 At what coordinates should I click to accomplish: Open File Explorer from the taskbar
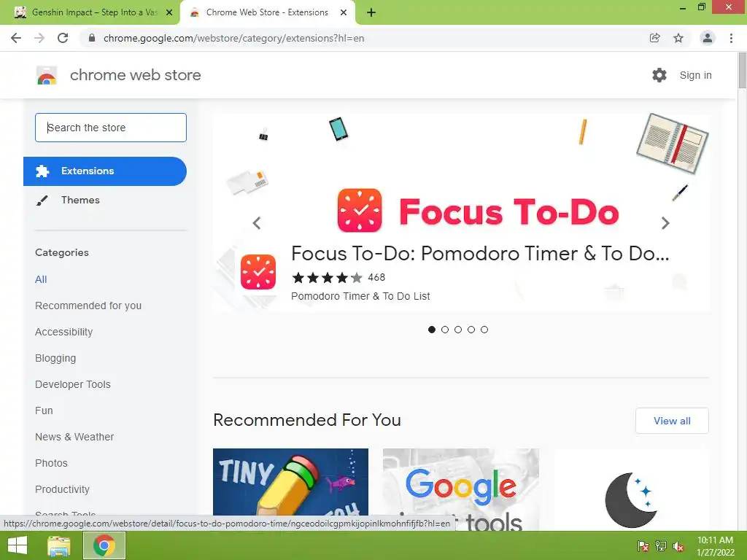[x=59, y=545]
